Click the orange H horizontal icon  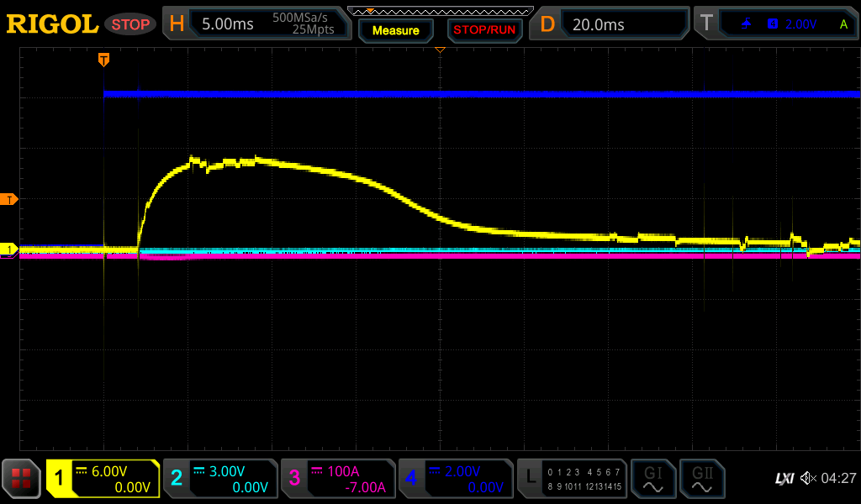pyautogui.click(x=177, y=24)
